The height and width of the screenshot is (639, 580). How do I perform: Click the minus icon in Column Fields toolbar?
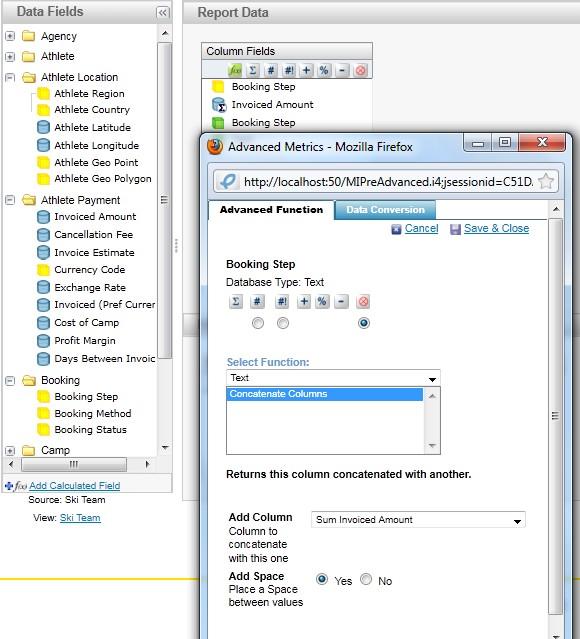(342, 71)
